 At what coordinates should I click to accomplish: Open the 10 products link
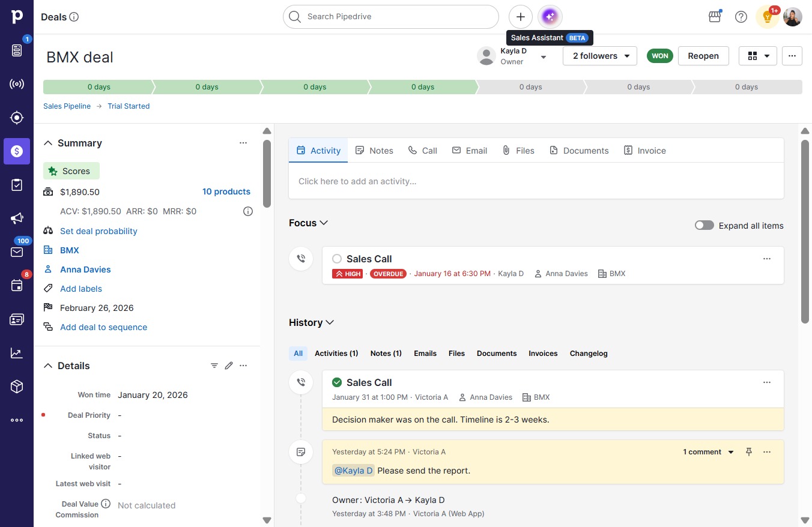(x=226, y=191)
